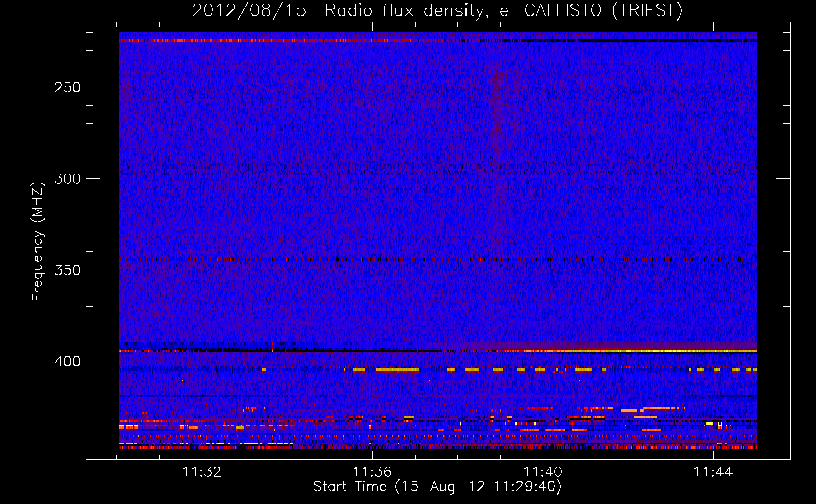
Task: Click the 250 frequency tick label
Action: 68,87
